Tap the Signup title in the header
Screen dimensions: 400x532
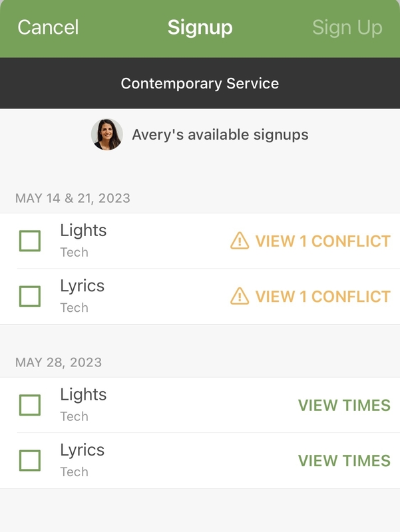200,27
